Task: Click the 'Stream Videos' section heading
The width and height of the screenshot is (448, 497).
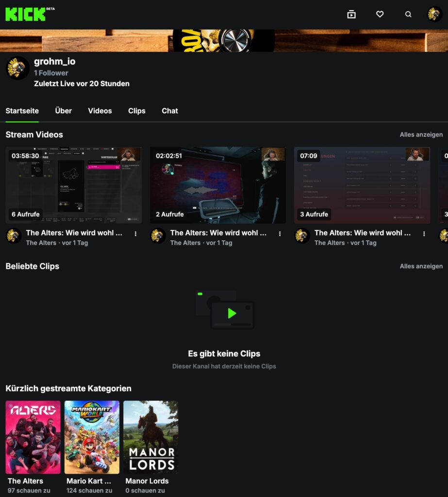Action: pos(34,135)
